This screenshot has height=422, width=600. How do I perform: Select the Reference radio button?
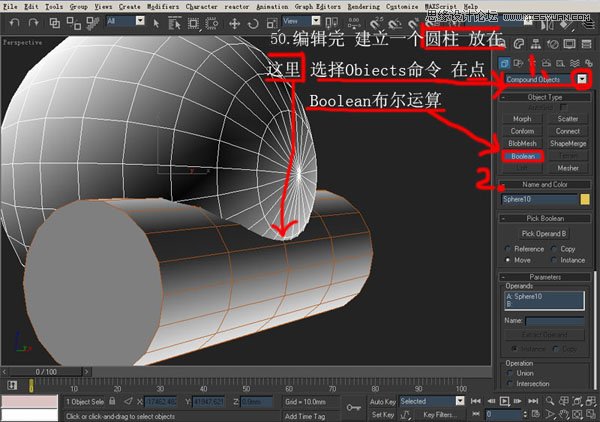(x=508, y=249)
